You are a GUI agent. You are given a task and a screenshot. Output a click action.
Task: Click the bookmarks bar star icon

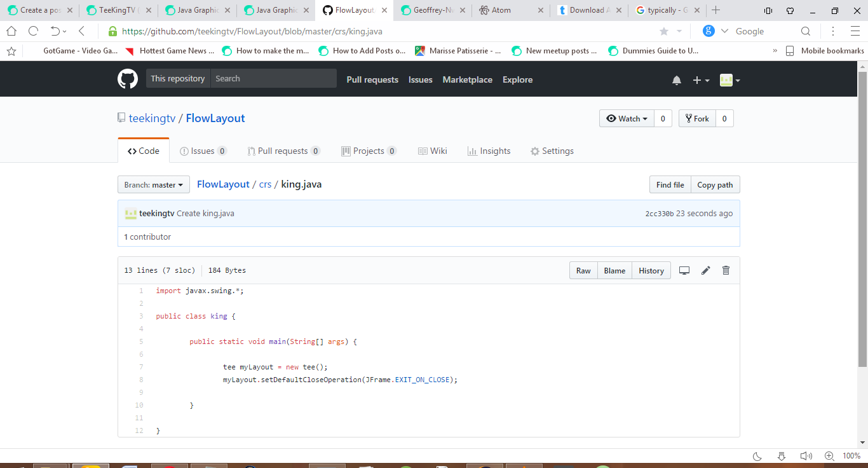click(x=11, y=51)
